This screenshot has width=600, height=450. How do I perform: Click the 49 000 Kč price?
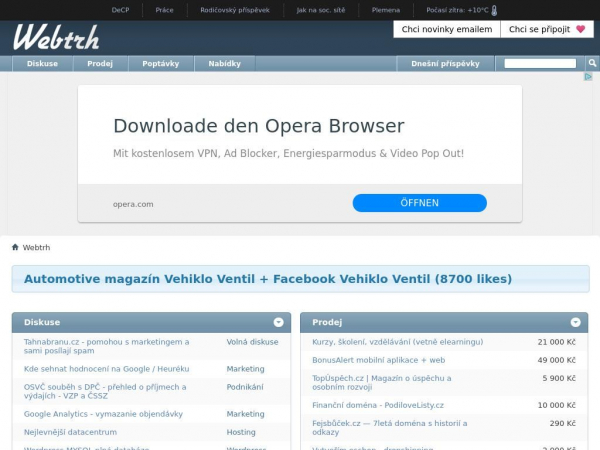(x=556, y=360)
